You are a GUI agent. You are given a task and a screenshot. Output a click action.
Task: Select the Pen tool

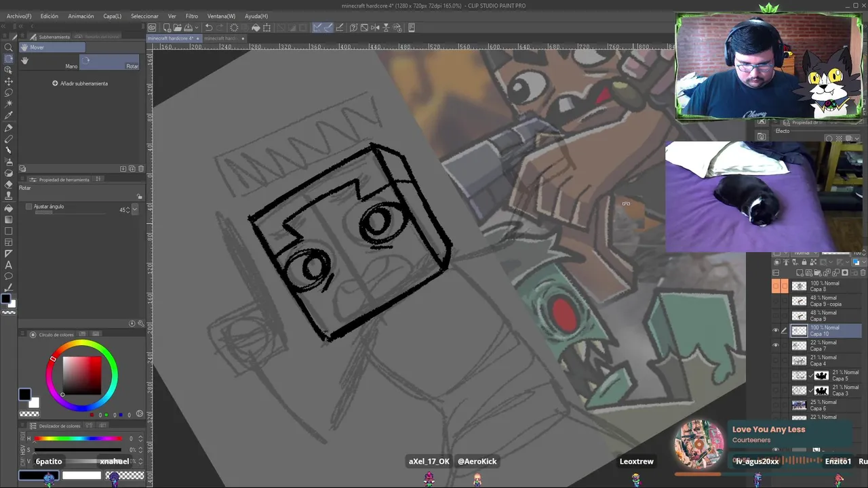[9, 128]
